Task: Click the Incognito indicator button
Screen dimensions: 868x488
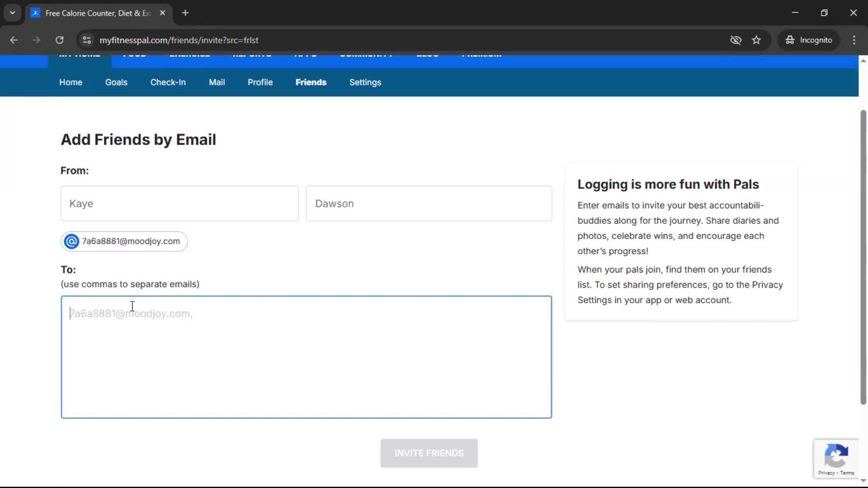Action: coord(809,40)
